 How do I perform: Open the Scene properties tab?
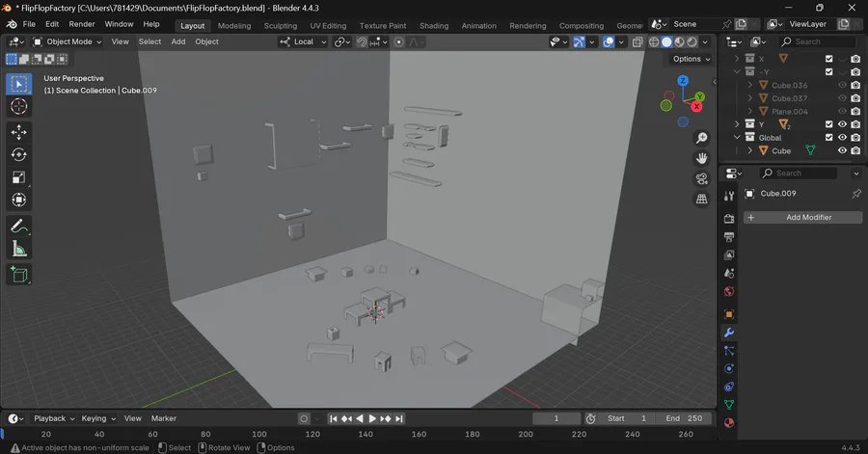click(x=729, y=273)
